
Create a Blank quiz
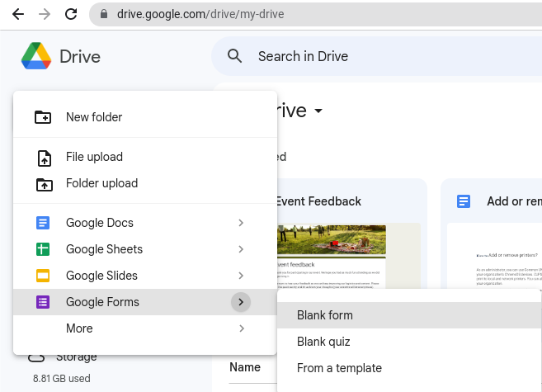(409, 342)
